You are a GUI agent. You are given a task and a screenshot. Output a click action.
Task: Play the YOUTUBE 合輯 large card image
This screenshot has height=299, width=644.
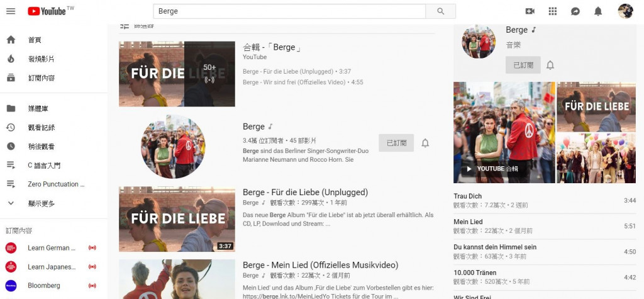click(x=504, y=132)
